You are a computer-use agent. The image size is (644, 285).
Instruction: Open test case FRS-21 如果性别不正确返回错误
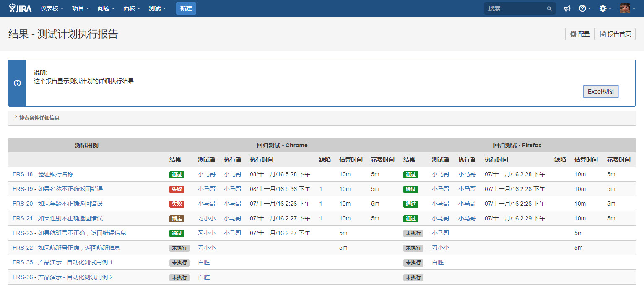pos(57,218)
